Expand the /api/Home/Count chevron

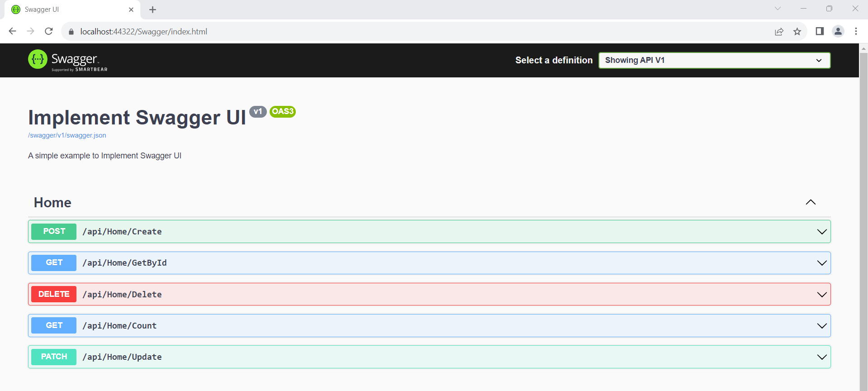(822, 326)
